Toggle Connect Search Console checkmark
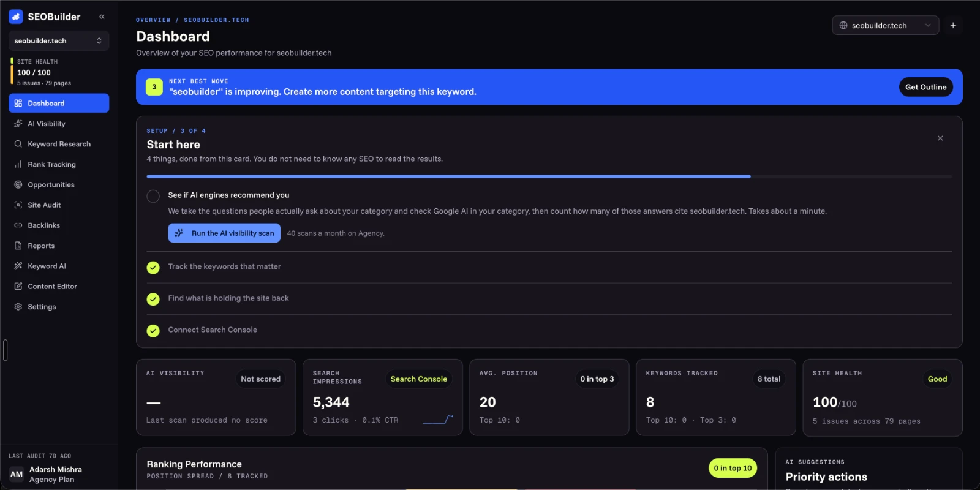 point(153,331)
